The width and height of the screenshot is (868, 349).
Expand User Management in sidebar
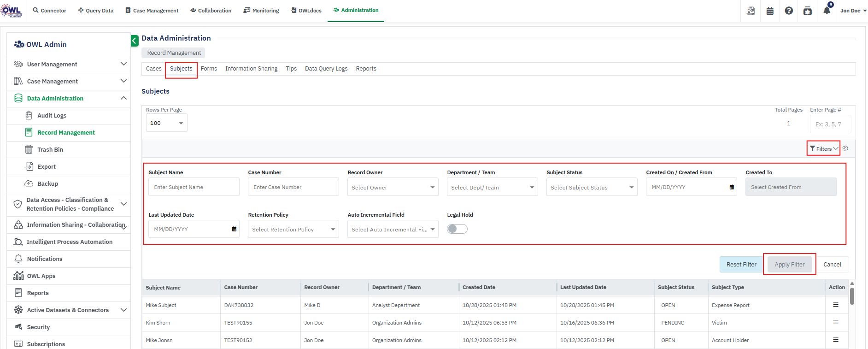point(69,64)
